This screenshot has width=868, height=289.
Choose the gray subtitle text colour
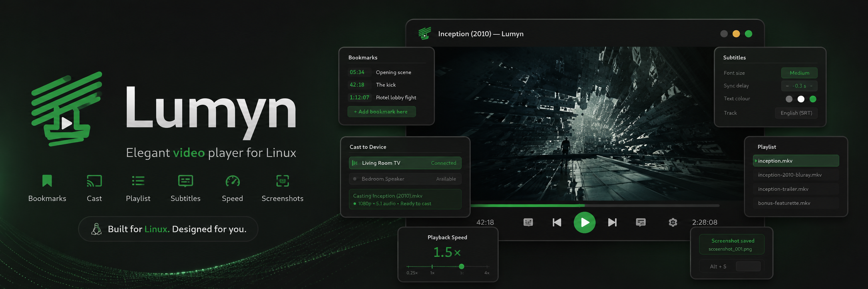789,99
